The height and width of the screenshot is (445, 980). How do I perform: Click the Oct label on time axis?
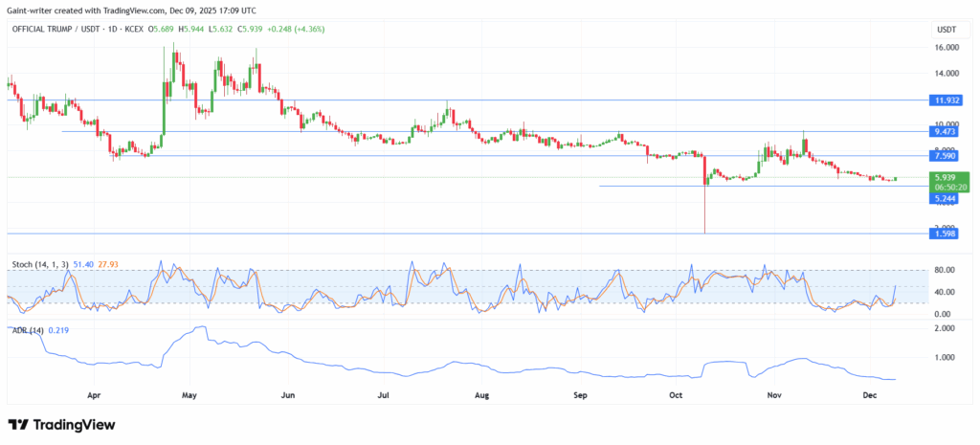[676, 395]
